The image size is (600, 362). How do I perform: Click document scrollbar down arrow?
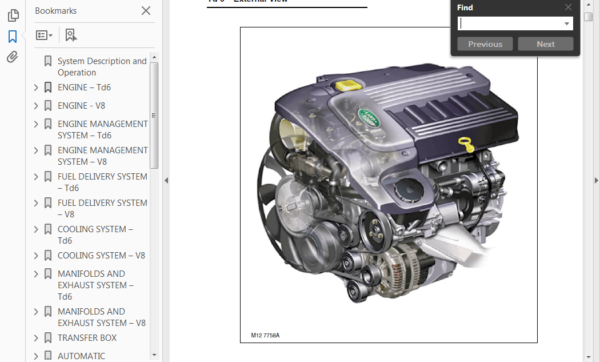(x=589, y=357)
